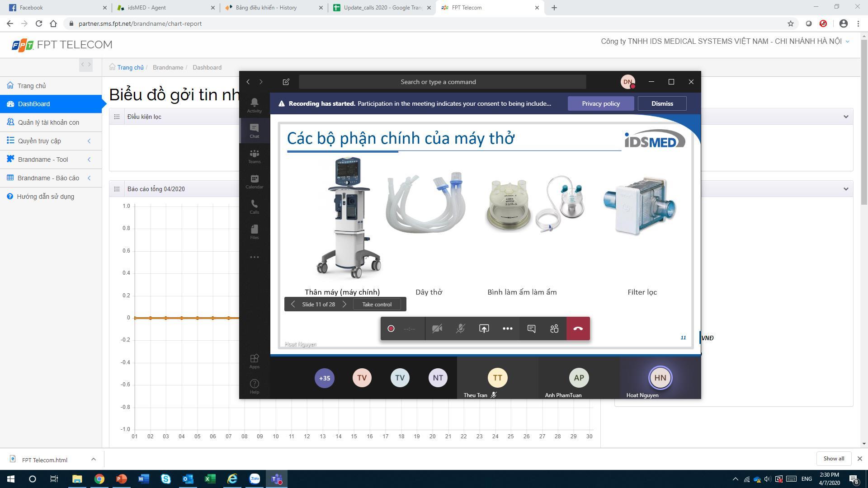
Task: Open the Calls section in Teams
Action: [254, 207]
